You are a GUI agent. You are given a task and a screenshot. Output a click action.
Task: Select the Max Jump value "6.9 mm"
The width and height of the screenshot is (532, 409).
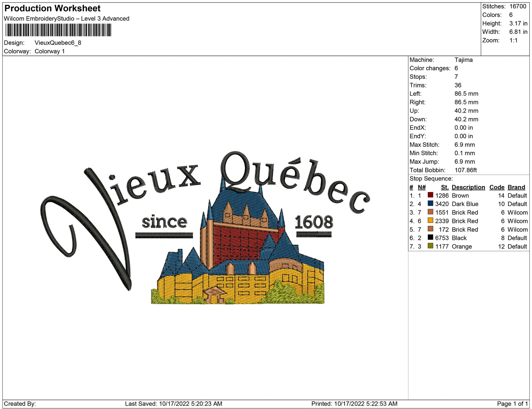coord(465,161)
